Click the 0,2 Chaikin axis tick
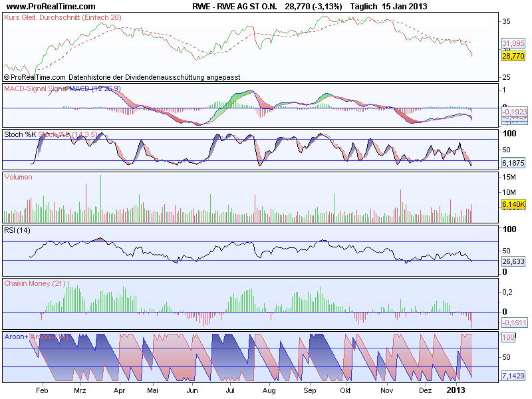 [x=507, y=292]
